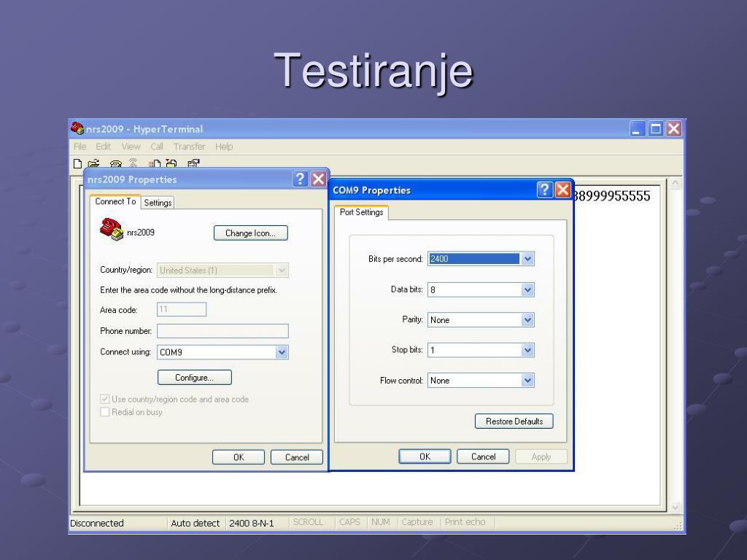747x560 pixels.
Task: Click the nrs2009 red telephone connection icon
Action: click(112, 230)
